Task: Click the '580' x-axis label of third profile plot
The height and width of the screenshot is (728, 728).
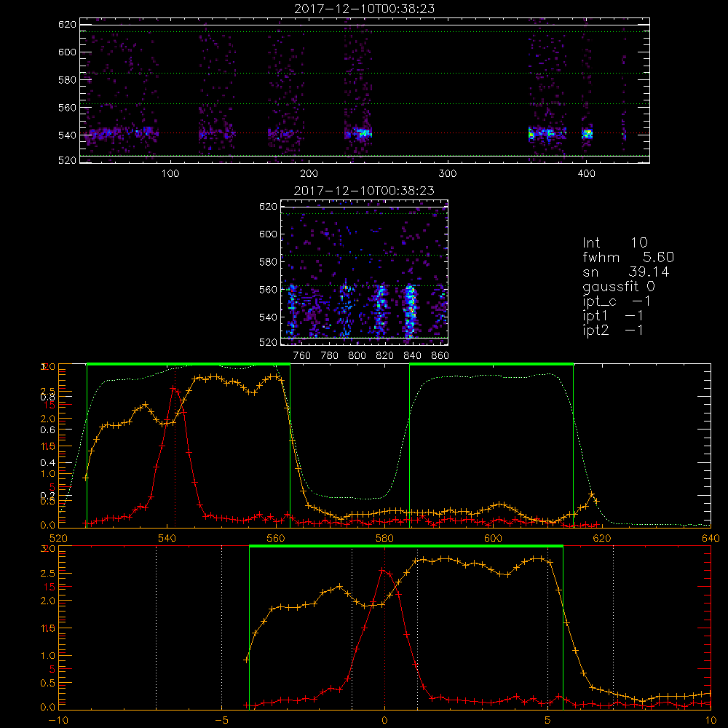Action: 384,539
